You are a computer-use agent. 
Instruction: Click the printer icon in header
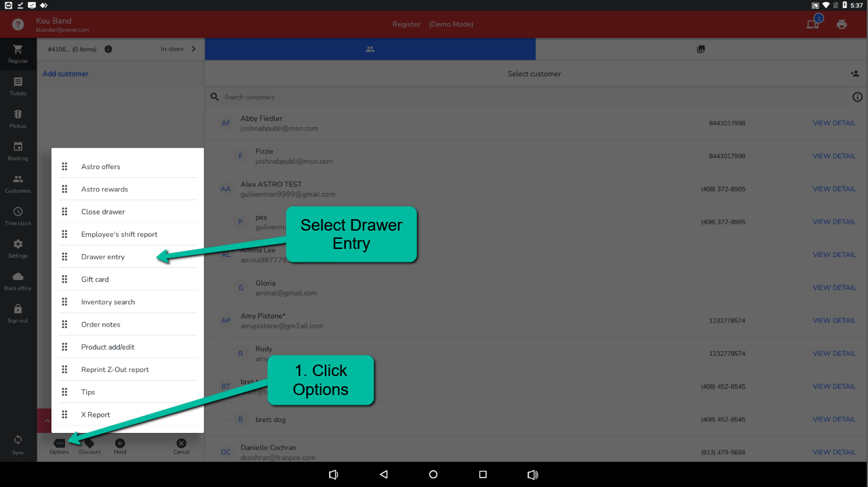click(x=842, y=24)
